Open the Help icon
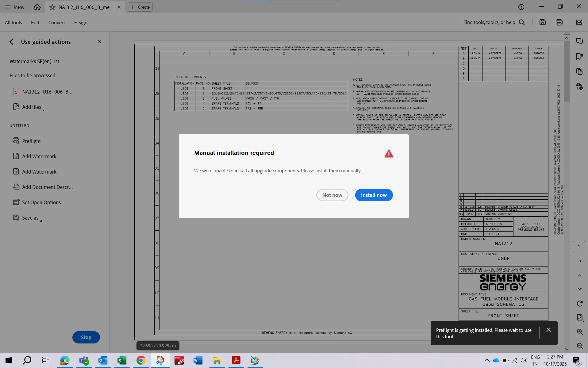Screen dimensions: 588x368 521,7
